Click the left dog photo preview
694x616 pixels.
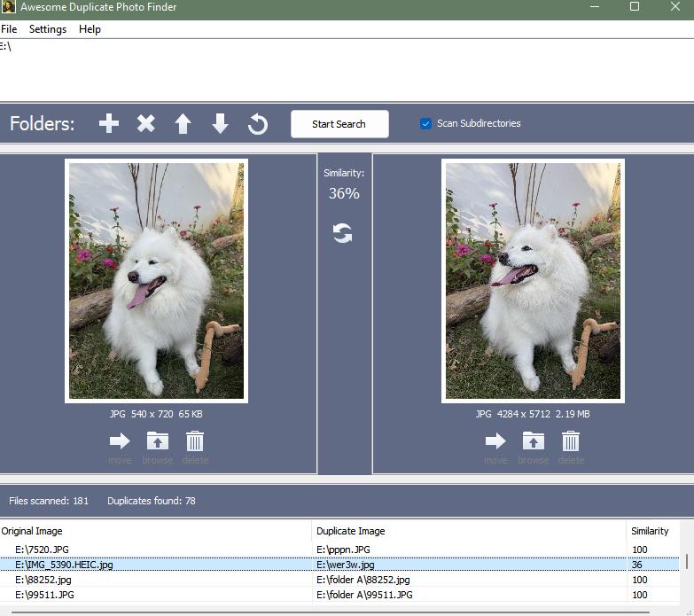(x=156, y=281)
